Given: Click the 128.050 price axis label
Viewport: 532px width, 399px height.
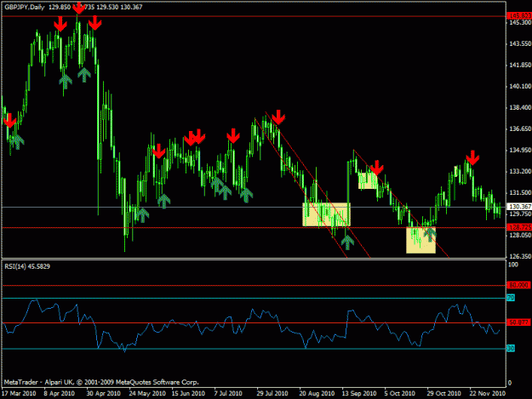Looking at the screenshot, I should pyautogui.click(x=520, y=236).
